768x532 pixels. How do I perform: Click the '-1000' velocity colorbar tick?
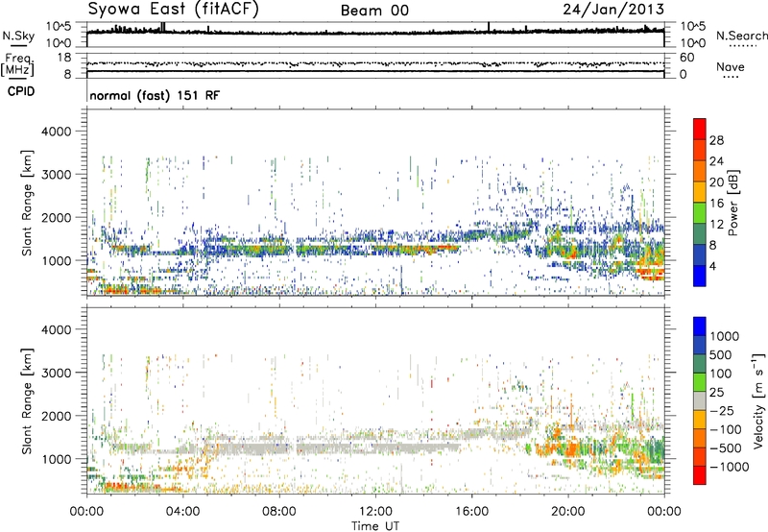pos(729,467)
